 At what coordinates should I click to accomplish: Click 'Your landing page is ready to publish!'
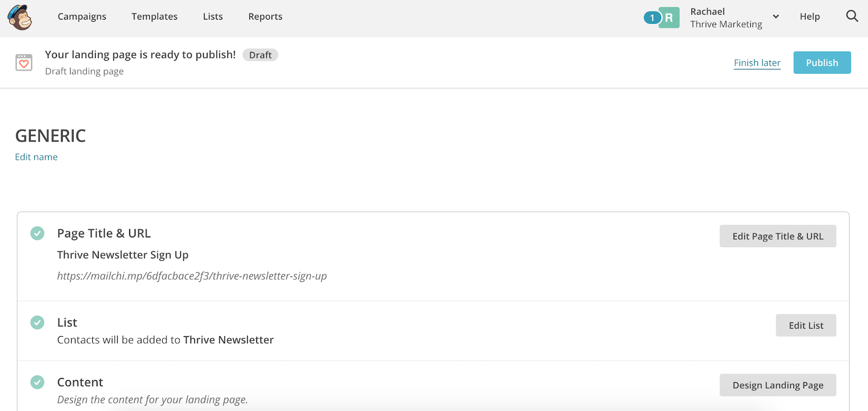141,54
